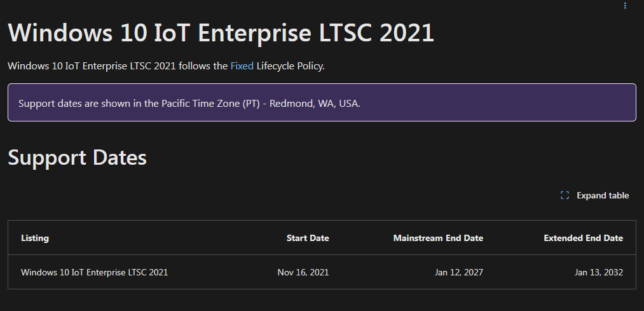Click the intro sentence beginning Windows 10 IoT
Viewport: 644px width, 311px height.
(166, 66)
